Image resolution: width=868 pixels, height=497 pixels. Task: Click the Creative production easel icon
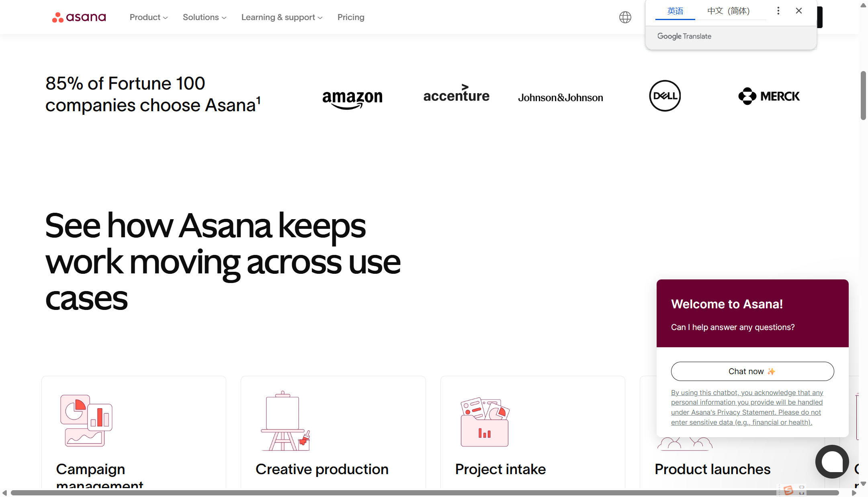(x=285, y=421)
